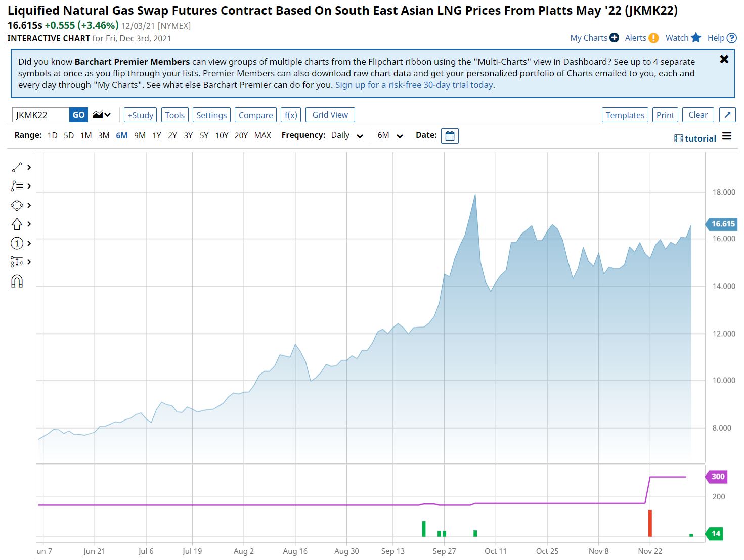Click the pop-out chart arrow icon
Image resolution: width=744 pixels, height=560 pixels.
(x=727, y=115)
